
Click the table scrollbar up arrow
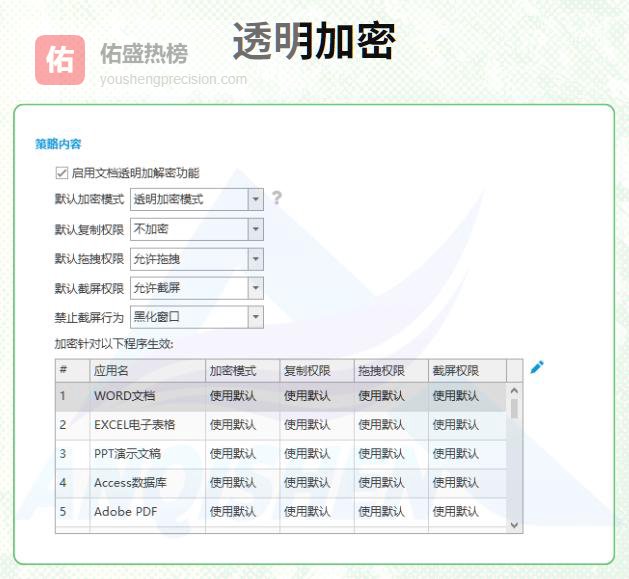514,391
